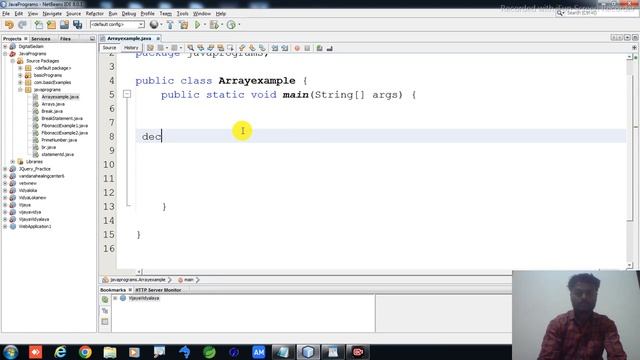
Task: Click the javaprograms.Arrayexample breadcrumb
Action: pyautogui.click(x=138, y=280)
